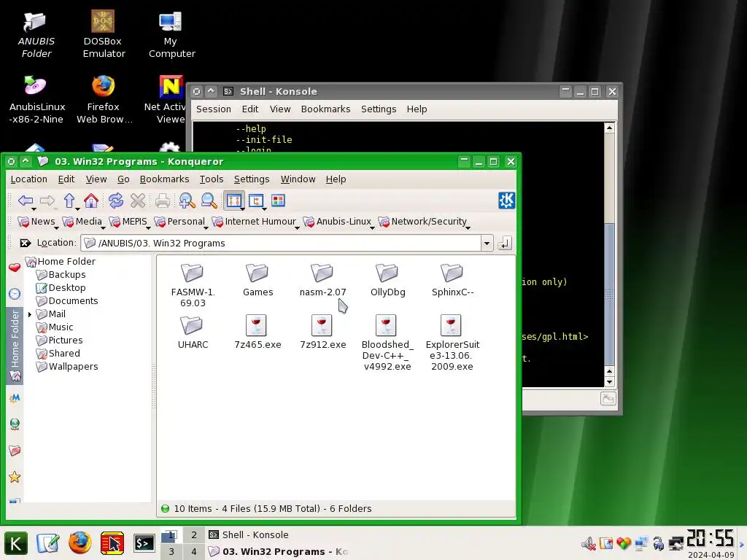Viewport: 747px width, 560px height.
Task: Print the view using printer icon
Action: click(x=163, y=201)
